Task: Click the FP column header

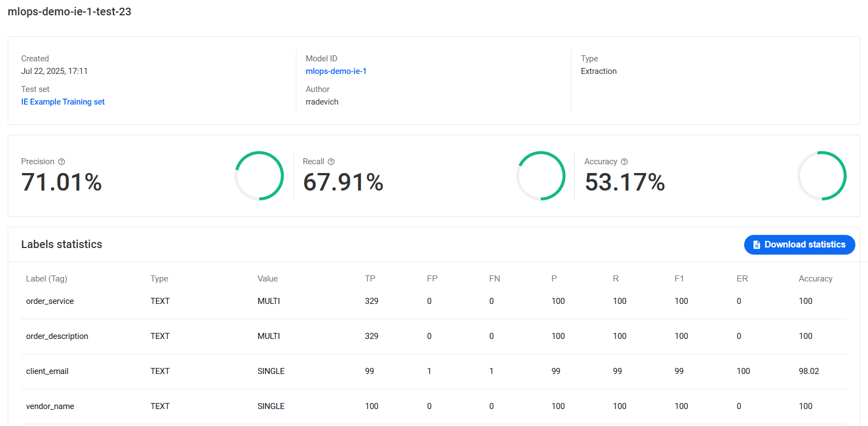Action: [432, 279]
